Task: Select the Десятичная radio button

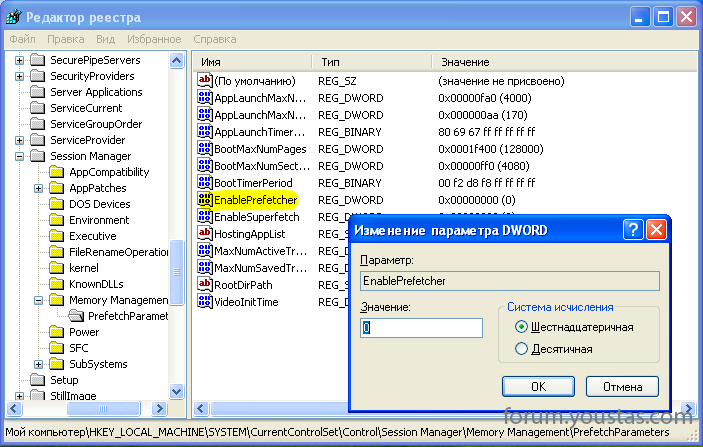Action: tap(521, 349)
